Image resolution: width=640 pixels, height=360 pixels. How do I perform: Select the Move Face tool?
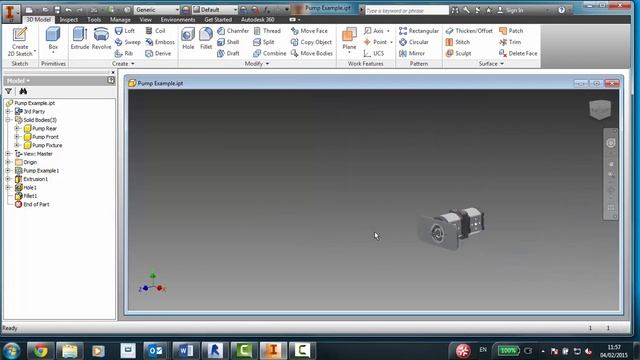(x=309, y=31)
